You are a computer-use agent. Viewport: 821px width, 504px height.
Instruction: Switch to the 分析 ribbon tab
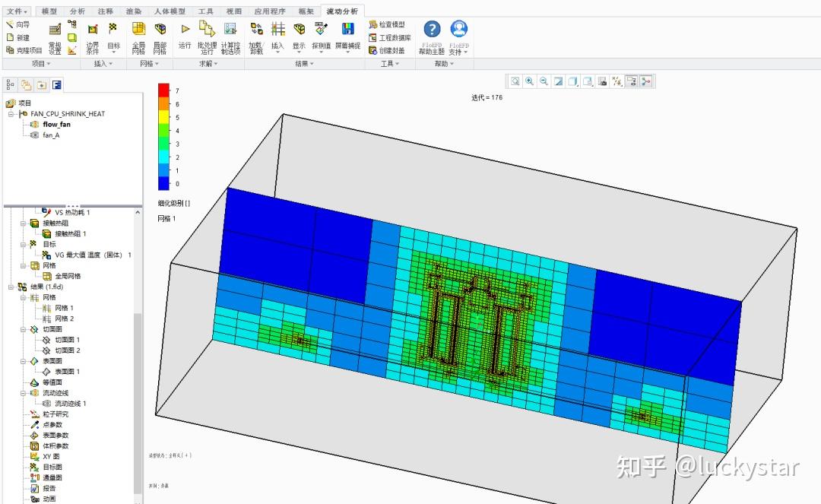78,11
